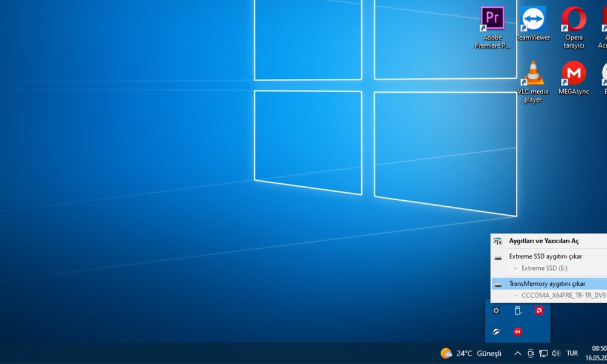Click the AMD Radeon tray icon
The image size is (607, 364).
(x=538, y=311)
